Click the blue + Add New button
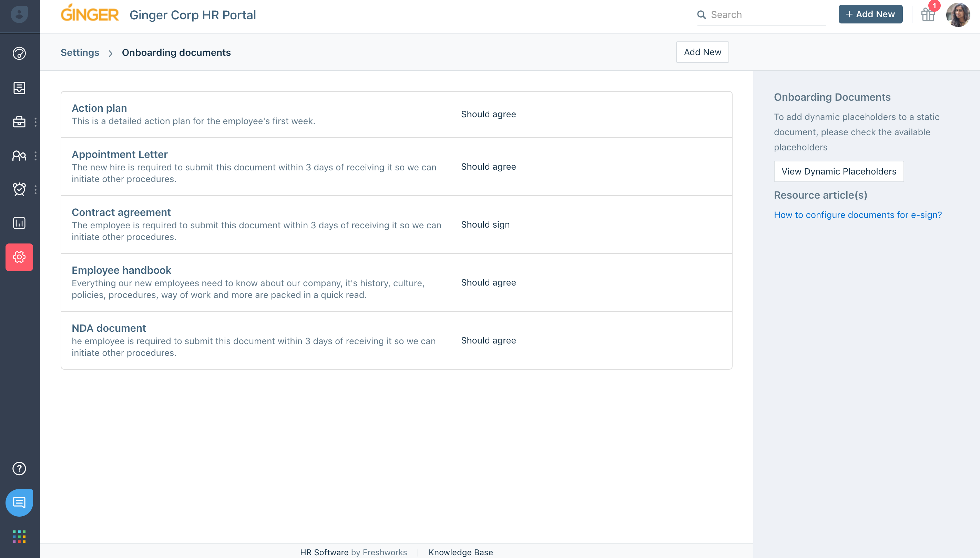Viewport: 980px width, 558px height. [x=870, y=14]
